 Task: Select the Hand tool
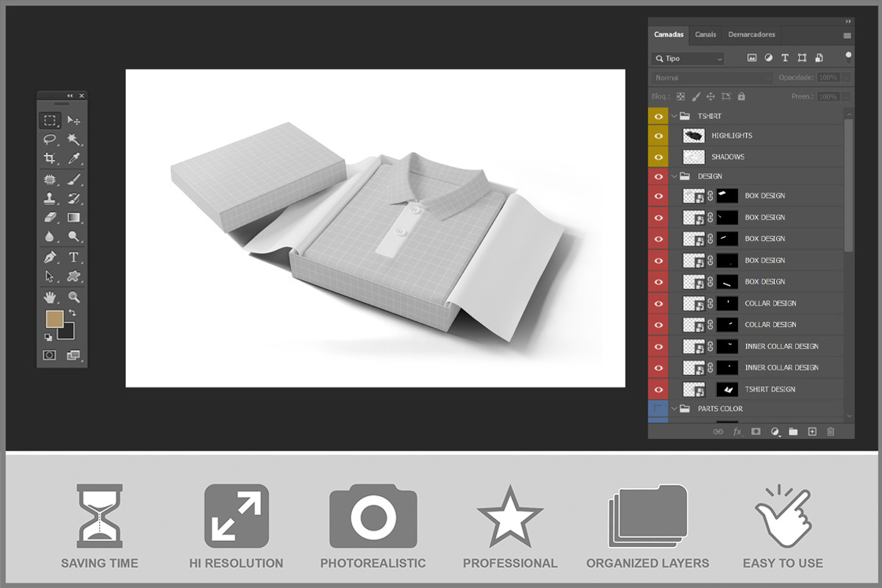[50, 297]
